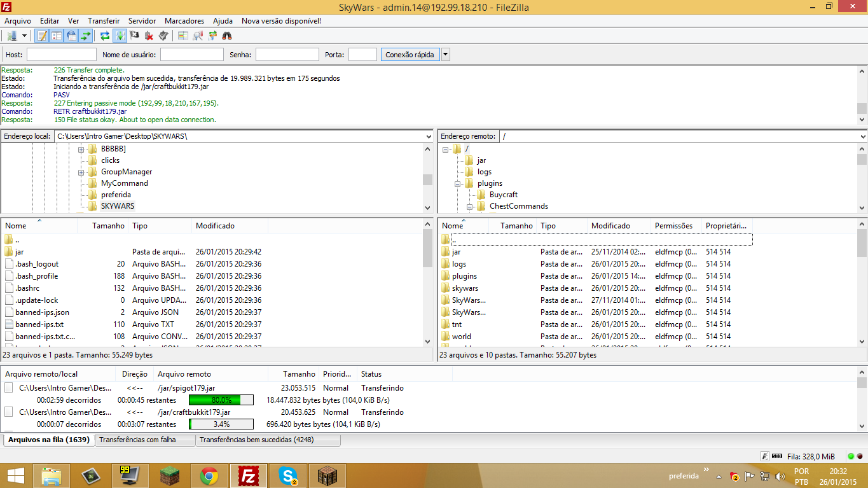868x488 pixels.
Task: Open the directory listing filters dialog
Action: (183, 36)
